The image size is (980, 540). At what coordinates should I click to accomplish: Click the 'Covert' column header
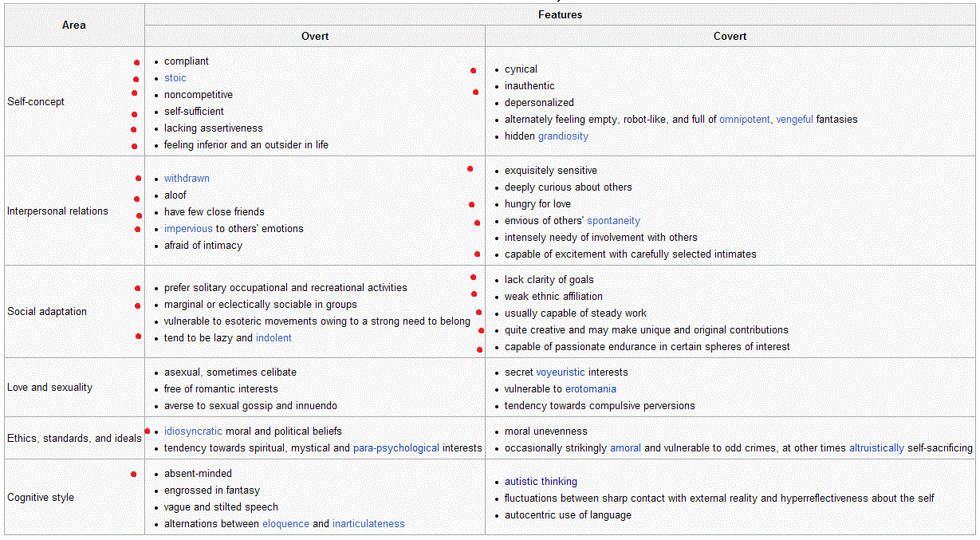(730, 36)
